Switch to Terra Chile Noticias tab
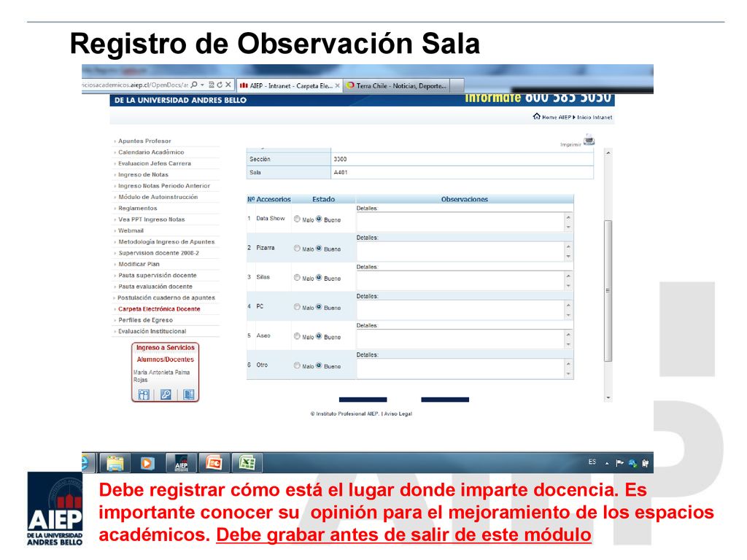747x560 pixels. [x=396, y=86]
